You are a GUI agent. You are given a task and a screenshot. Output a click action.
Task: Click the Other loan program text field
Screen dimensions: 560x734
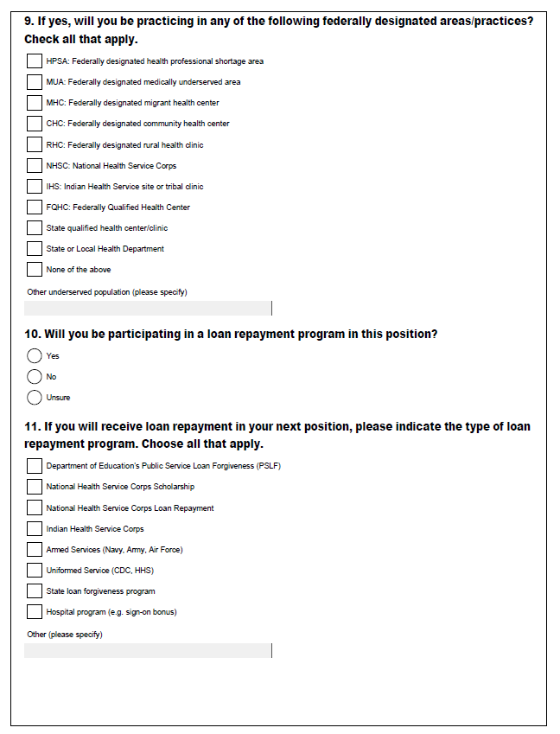[148, 650]
